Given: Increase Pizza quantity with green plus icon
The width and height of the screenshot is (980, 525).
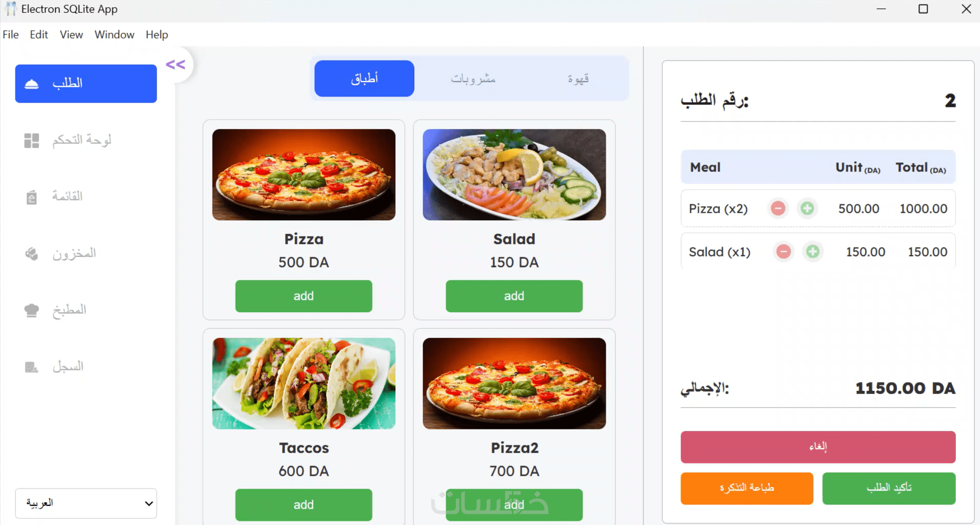Looking at the screenshot, I should point(807,208).
